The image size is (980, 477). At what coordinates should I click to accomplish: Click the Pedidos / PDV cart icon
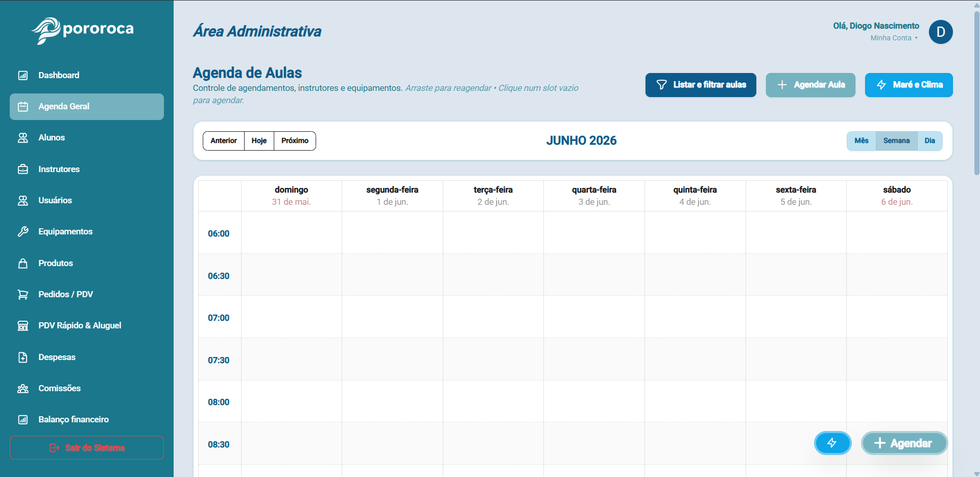pyautogui.click(x=23, y=295)
